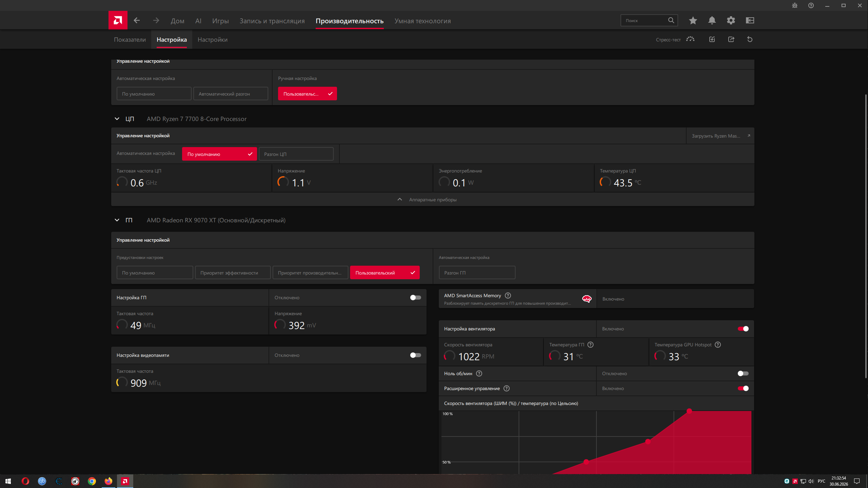Open Запись и трансляция tab

coord(272,21)
